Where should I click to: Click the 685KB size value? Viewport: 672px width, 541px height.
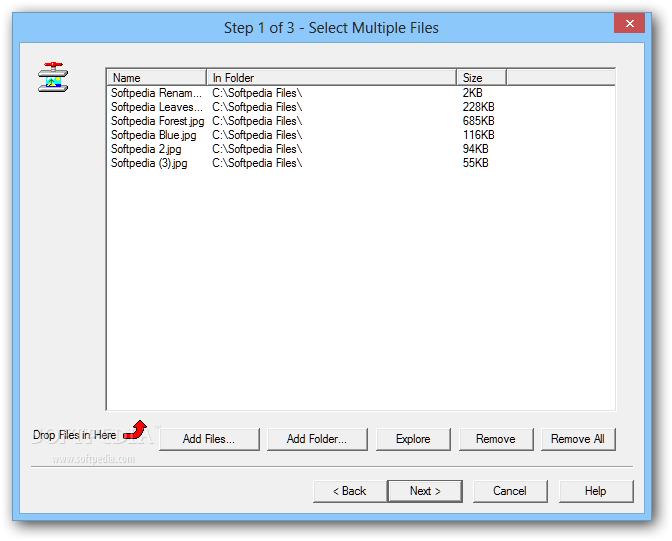(478, 121)
